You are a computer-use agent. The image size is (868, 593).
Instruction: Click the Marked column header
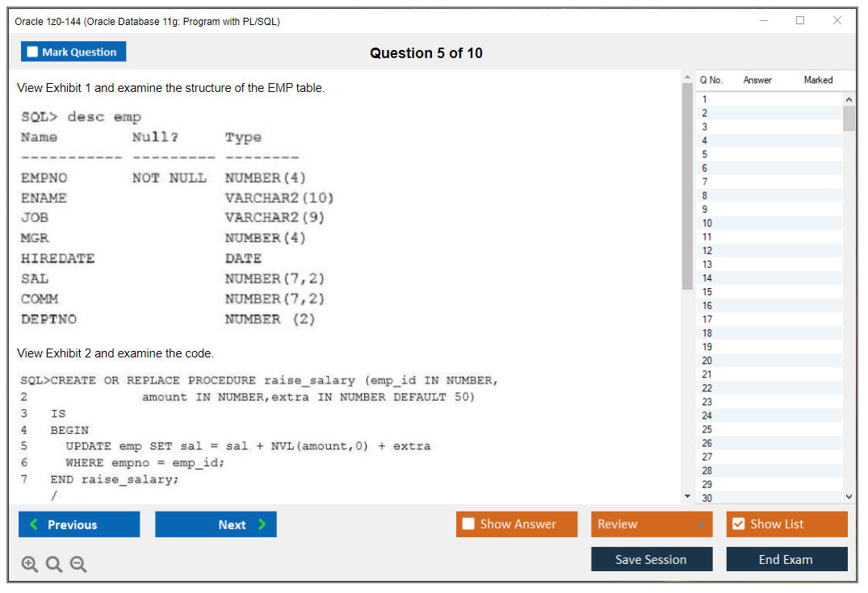(x=818, y=80)
